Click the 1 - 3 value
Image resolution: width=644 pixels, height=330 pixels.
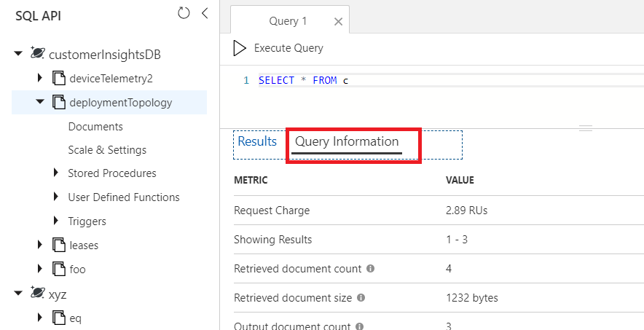457,239
